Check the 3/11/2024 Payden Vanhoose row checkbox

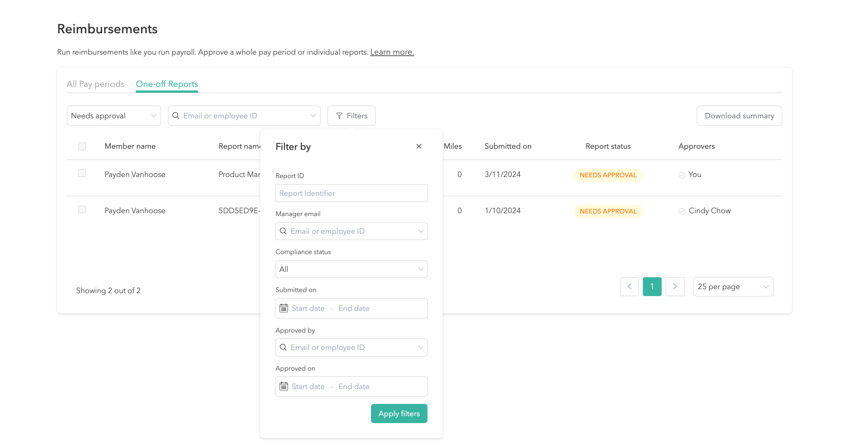point(82,173)
